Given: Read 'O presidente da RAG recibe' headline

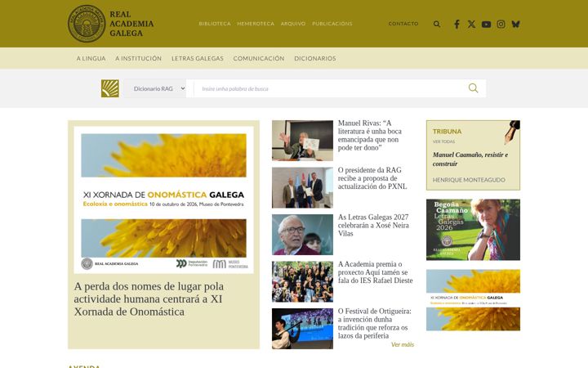Looking at the screenshot, I should pos(372,178).
